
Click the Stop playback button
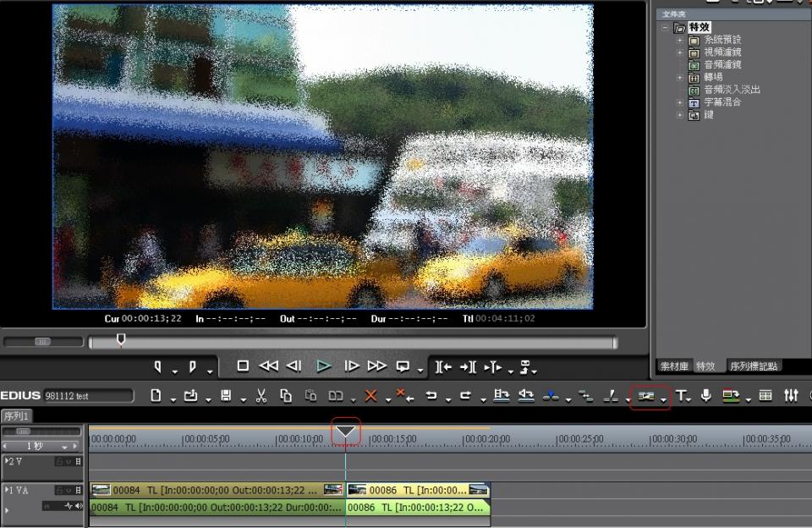point(243,366)
